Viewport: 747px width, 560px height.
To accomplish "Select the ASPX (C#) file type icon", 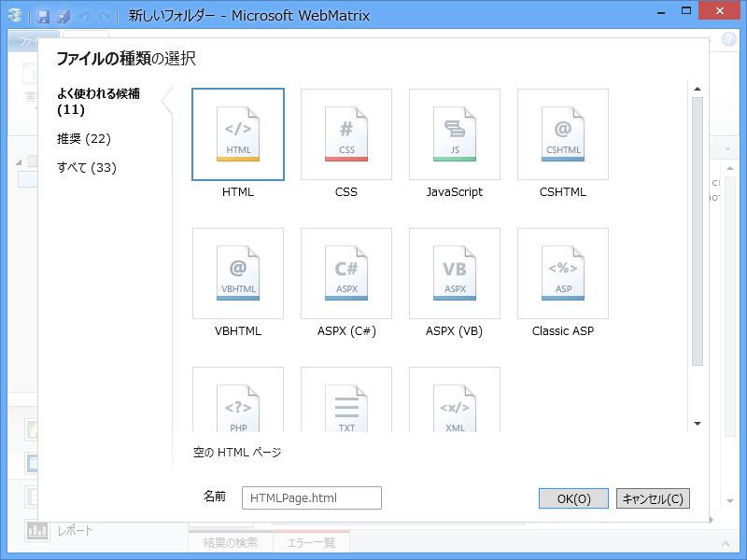I will click(x=346, y=273).
